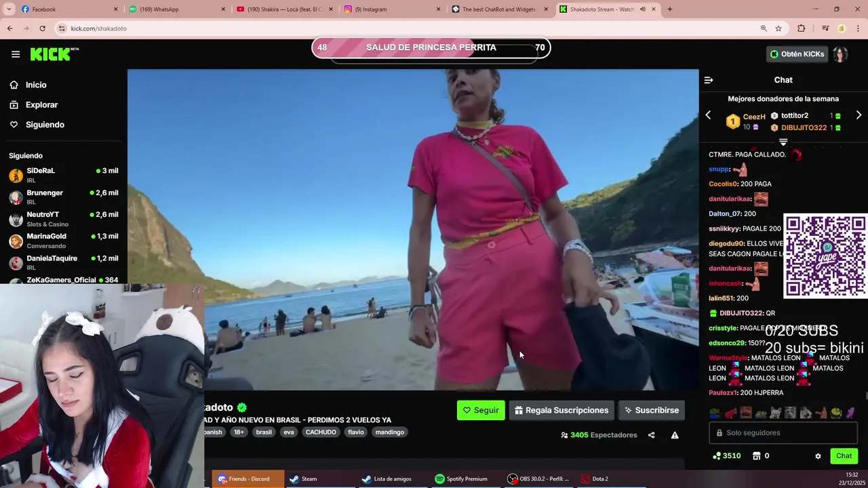The image size is (868, 488).
Task: Open the browser extensions puzzle icon
Action: [802, 28]
